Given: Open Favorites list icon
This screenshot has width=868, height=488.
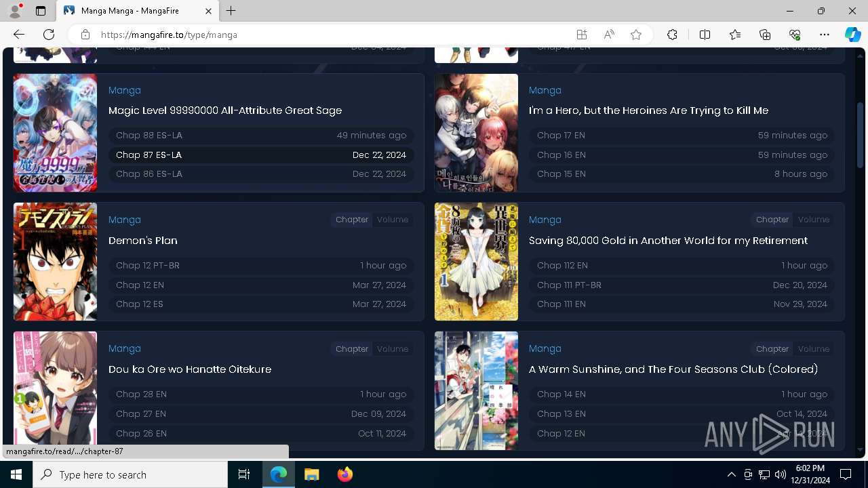Looking at the screenshot, I should coord(735,35).
